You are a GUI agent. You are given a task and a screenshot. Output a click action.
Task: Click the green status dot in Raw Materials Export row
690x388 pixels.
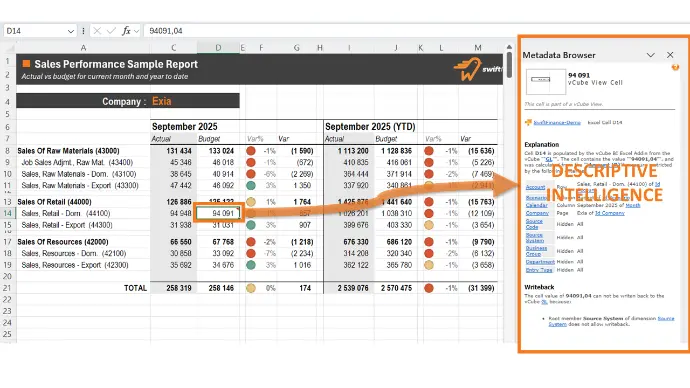click(251, 186)
